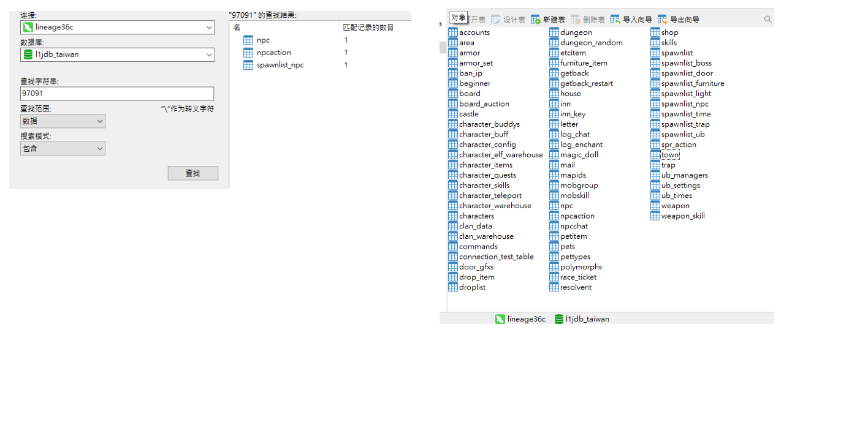Click the armor table icon
The width and height of the screenshot is (868, 436).
coord(453,53)
